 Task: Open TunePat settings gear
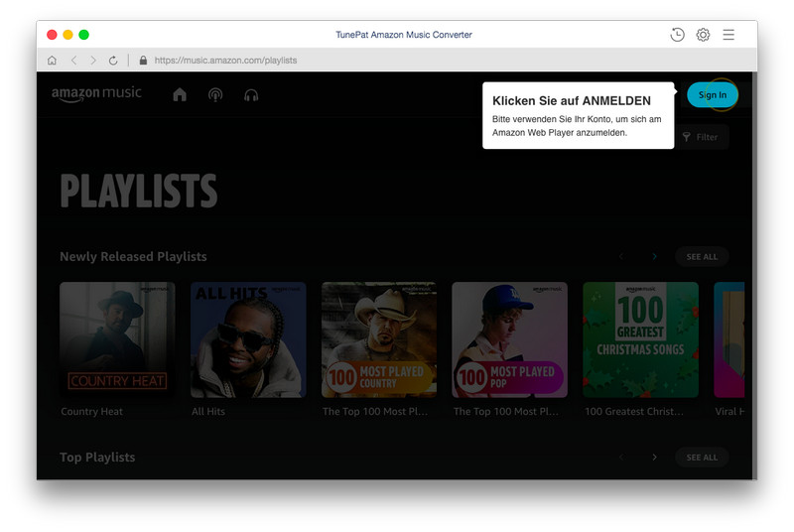[x=703, y=35]
